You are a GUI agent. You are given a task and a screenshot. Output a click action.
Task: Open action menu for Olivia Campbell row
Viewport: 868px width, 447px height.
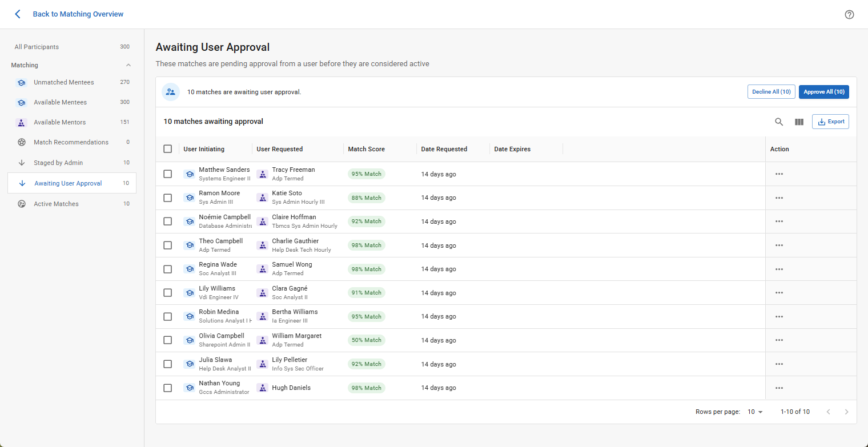pos(779,340)
